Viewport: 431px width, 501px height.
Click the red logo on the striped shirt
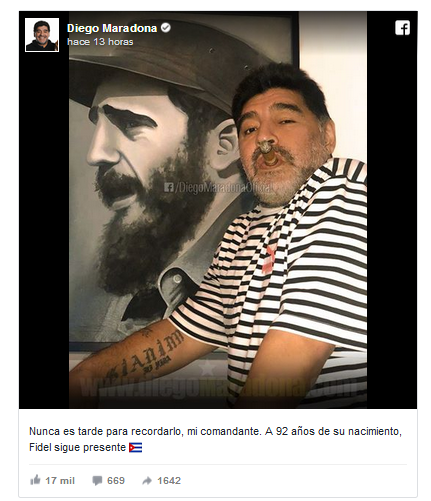click(x=269, y=259)
